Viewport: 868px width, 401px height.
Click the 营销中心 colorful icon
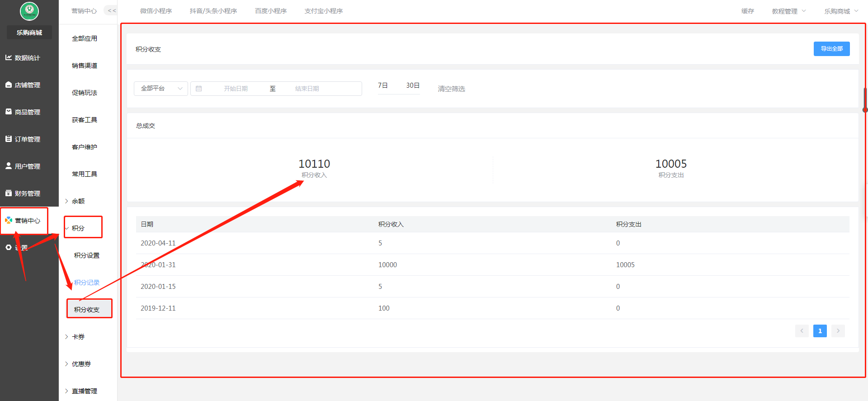[x=9, y=220]
